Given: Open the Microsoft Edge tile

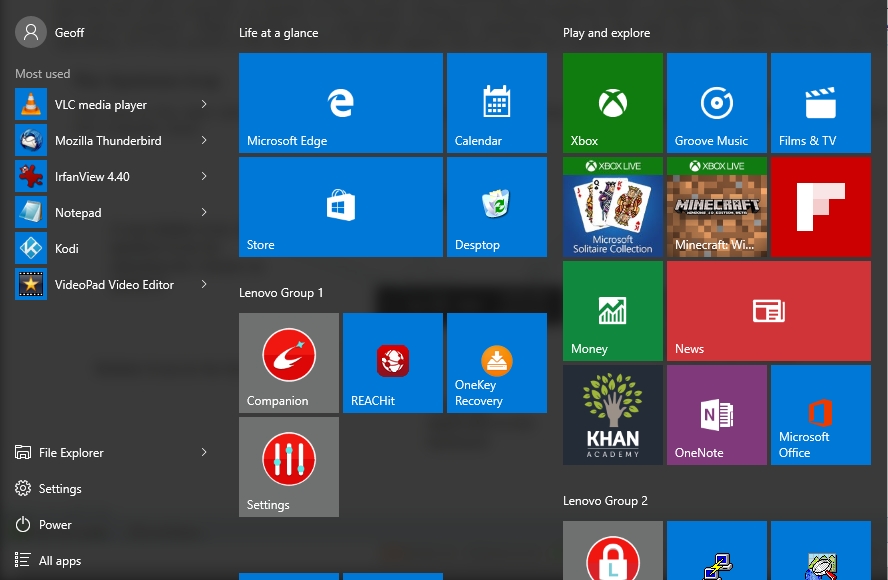Looking at the screenshot, I should pos(340,103).
